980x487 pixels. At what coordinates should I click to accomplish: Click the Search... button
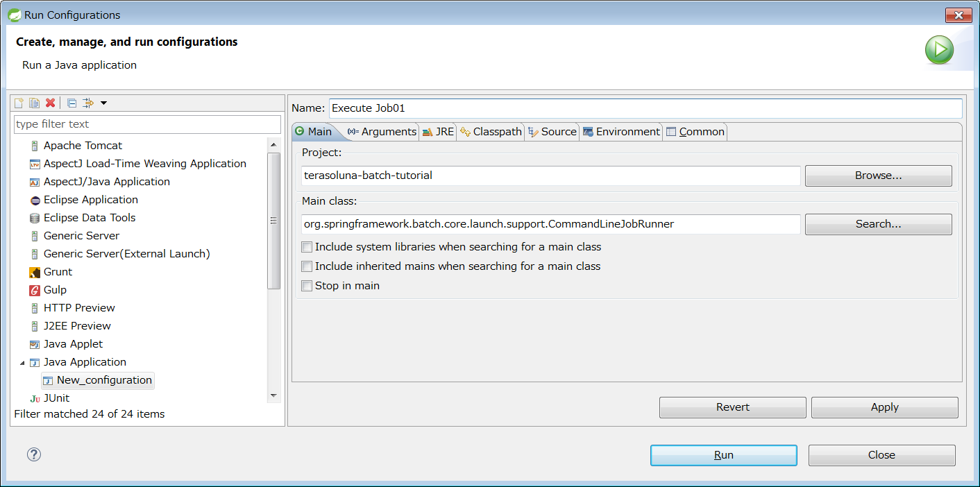[878, 224]
